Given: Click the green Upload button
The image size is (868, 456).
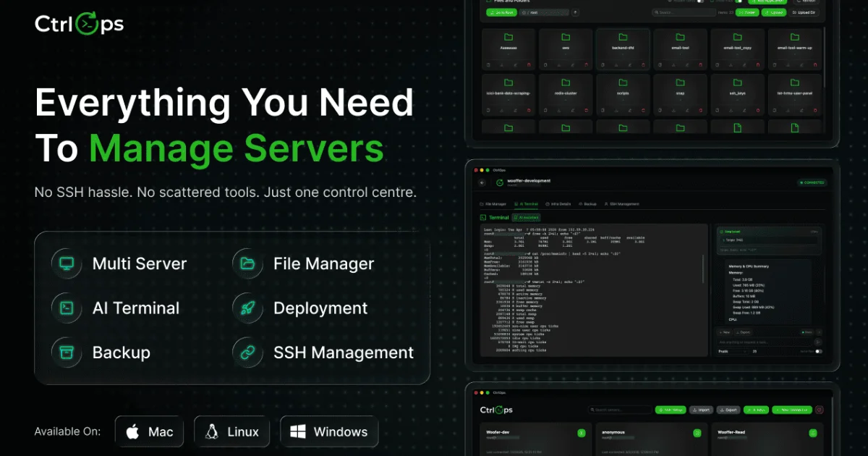Looking at the screenshot, I should coord(774,12).
